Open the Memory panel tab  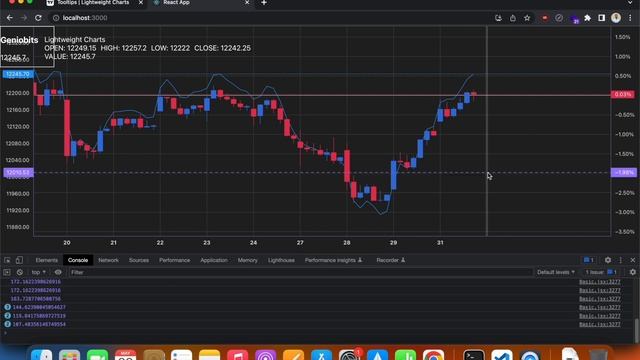click(247, 260)
